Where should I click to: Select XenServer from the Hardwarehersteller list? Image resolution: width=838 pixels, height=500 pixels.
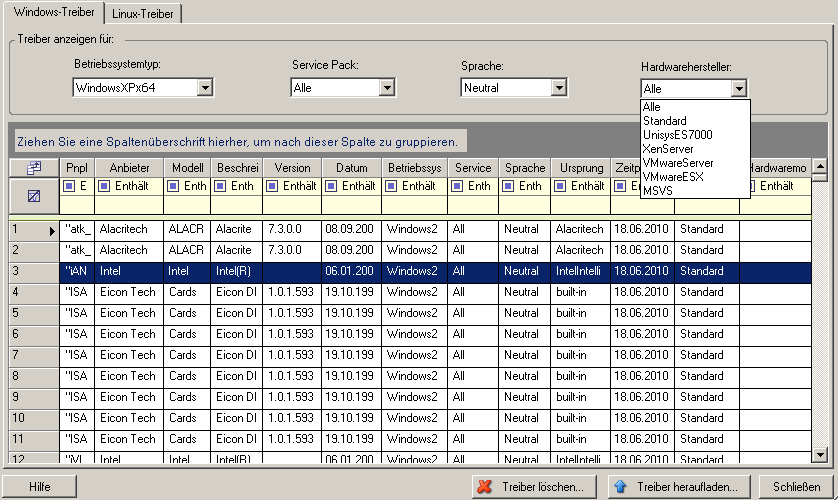669,149
